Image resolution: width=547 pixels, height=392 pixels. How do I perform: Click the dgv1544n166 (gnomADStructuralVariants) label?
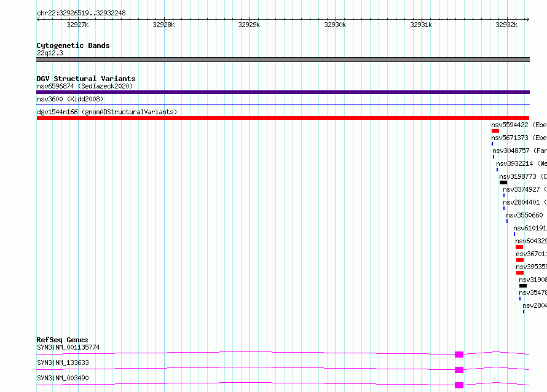(x=107, y=112)
